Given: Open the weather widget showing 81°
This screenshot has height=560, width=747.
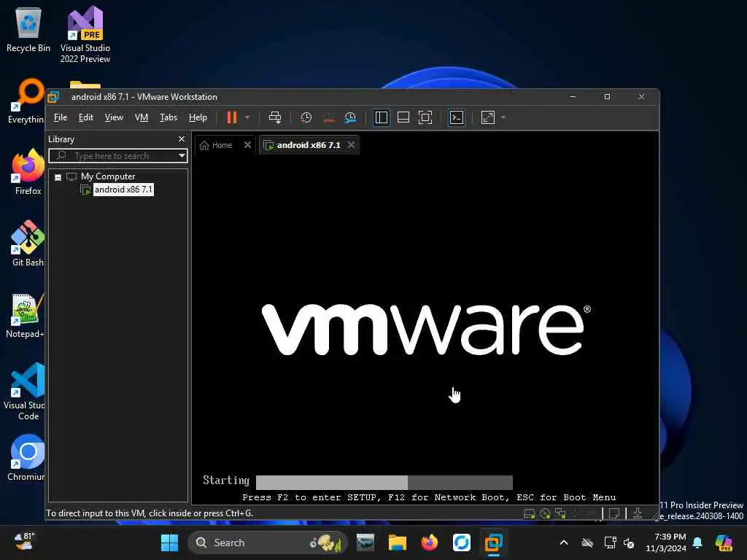Looking at the screenshot, I should [24, 542].
